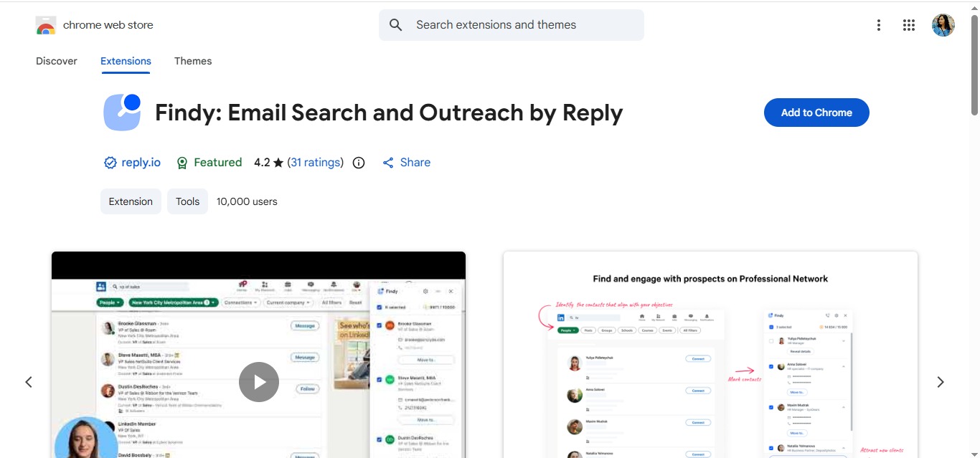Click the Share icon

click(x=389, y=162)
